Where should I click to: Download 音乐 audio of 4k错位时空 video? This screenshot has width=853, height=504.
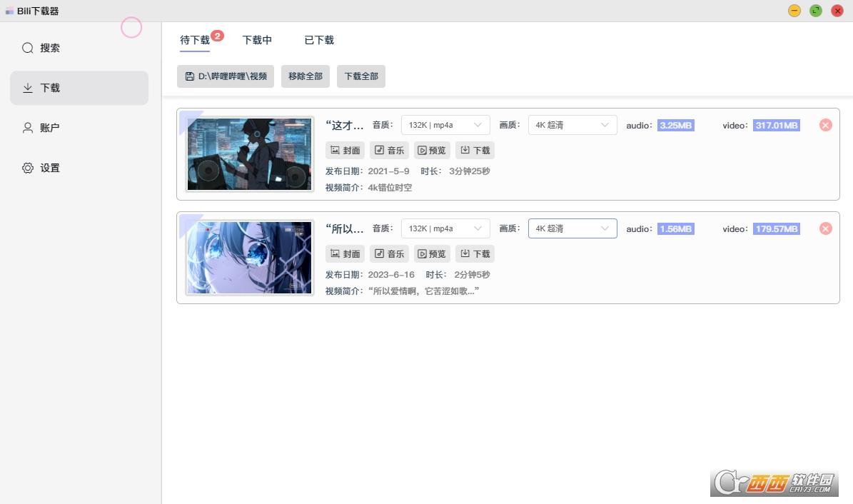[x=389, y=150]
